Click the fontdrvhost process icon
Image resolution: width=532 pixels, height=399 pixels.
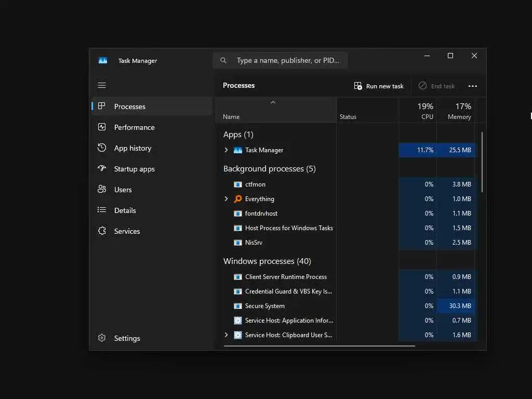point(238,214)
